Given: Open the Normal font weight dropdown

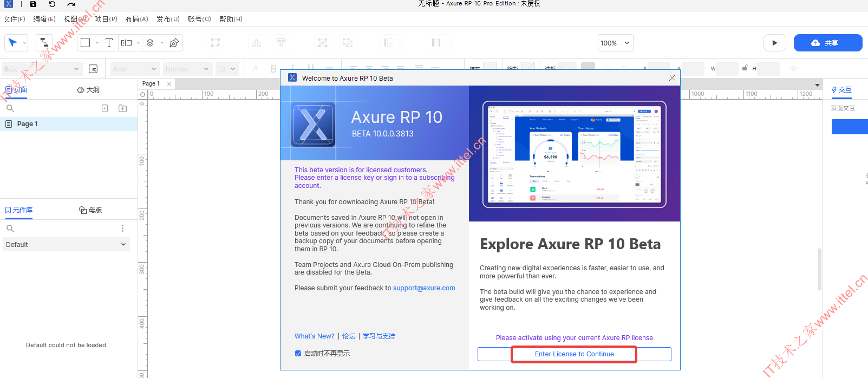Looking at the screenshot, I should 187,69.
